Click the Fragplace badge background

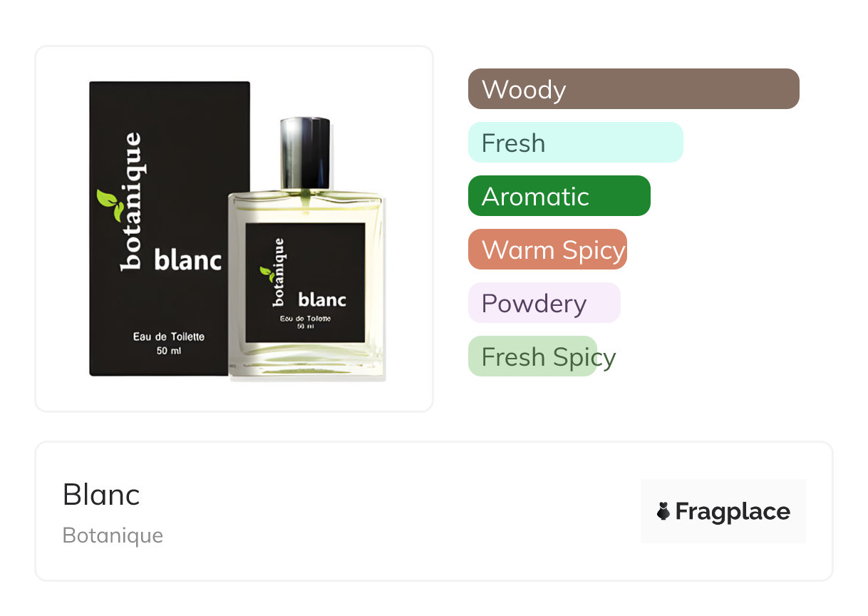pyautogui.click(x=723, y=511)
